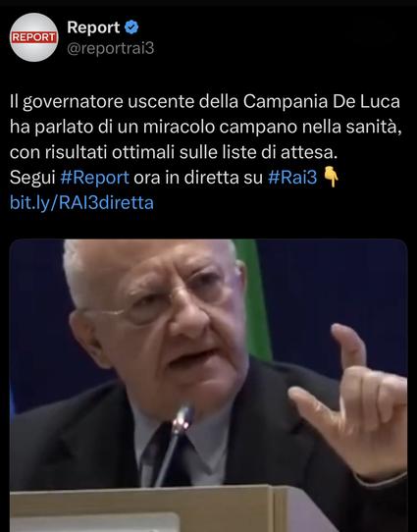The image size is (417, 532).
Task: Open the #Report hashtag
Action: click(x=94, y=177)
